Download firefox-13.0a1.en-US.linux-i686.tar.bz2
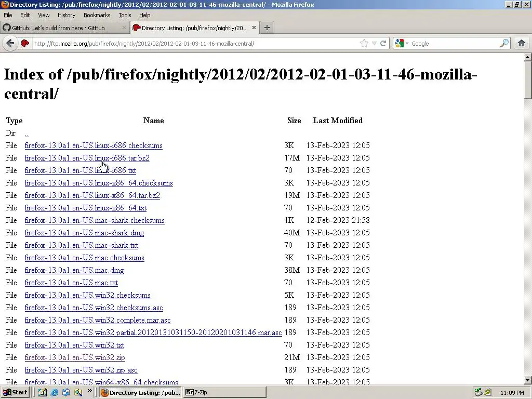The height and width of the screenshot is (399, 532). (87, 158)
